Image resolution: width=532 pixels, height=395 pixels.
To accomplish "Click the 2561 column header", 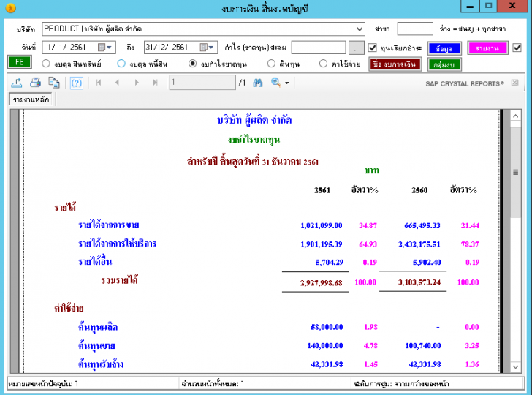I will (322, 190).
